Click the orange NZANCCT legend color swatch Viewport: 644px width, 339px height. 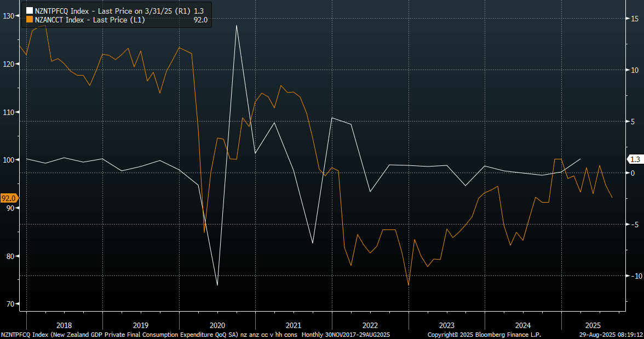coord(30,19)
